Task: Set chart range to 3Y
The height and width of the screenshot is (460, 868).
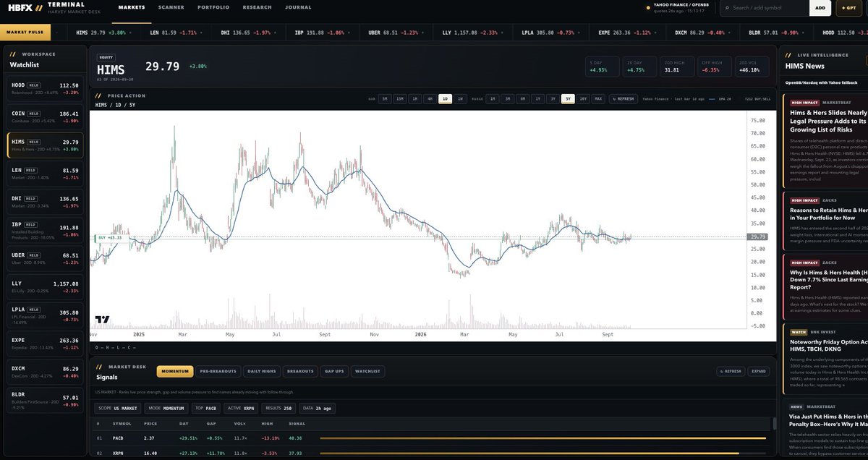Action: pos(553,98)
